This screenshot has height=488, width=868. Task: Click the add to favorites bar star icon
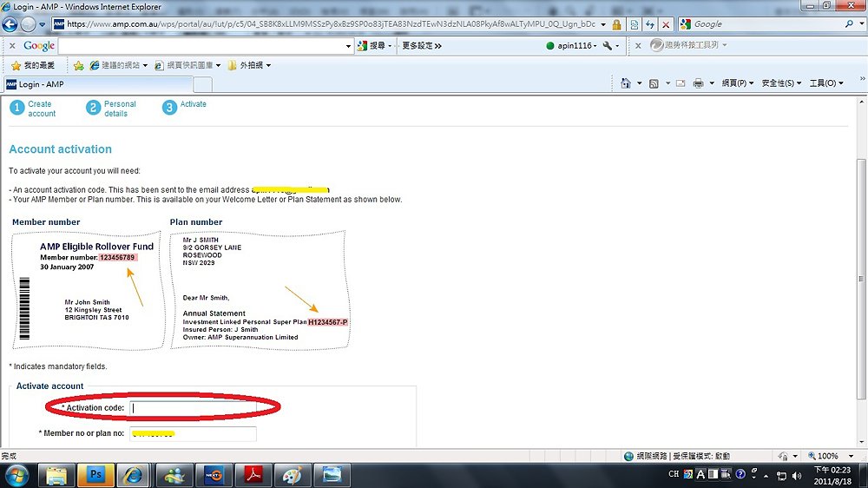79,65
